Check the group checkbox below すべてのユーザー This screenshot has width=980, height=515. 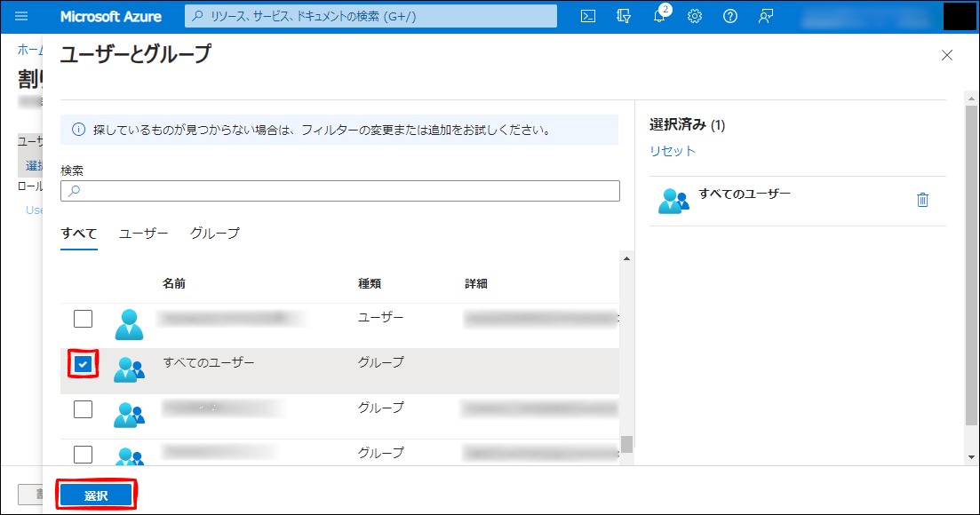tap(83, 408)
